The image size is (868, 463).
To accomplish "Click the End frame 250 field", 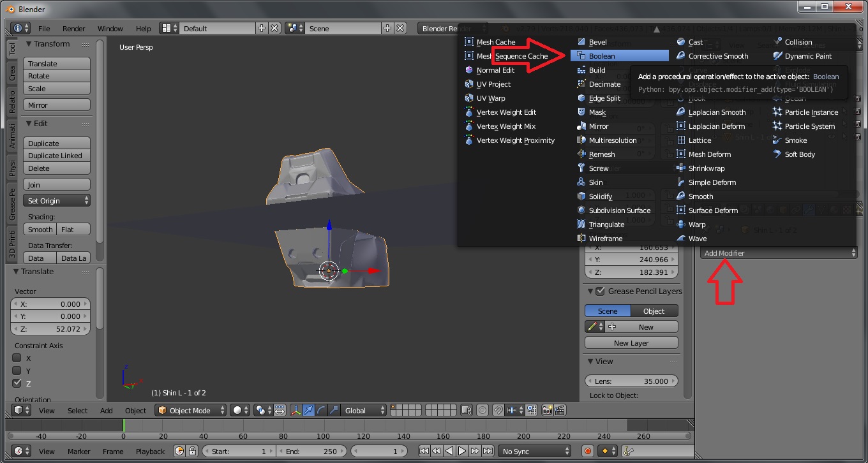I will point(311,452).
